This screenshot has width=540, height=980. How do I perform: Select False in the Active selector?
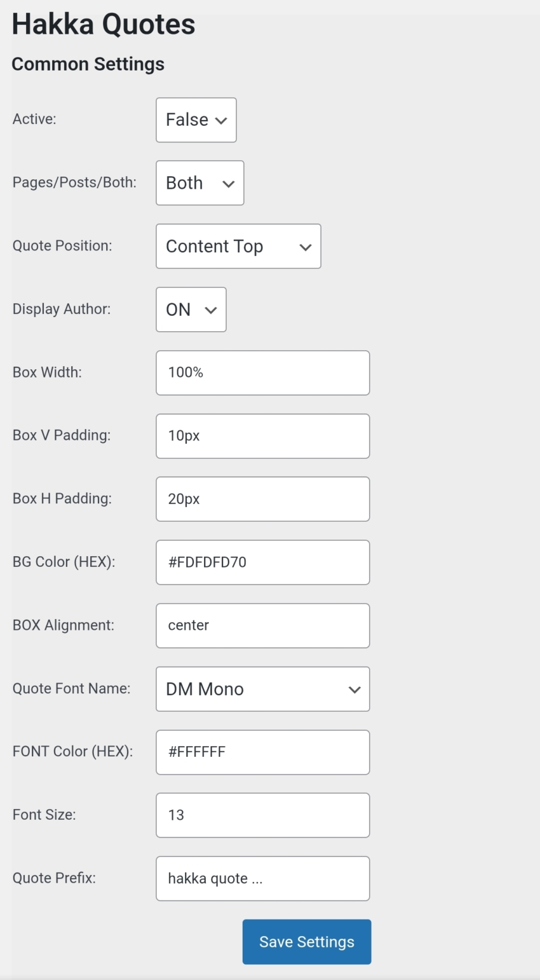point(196,119)
